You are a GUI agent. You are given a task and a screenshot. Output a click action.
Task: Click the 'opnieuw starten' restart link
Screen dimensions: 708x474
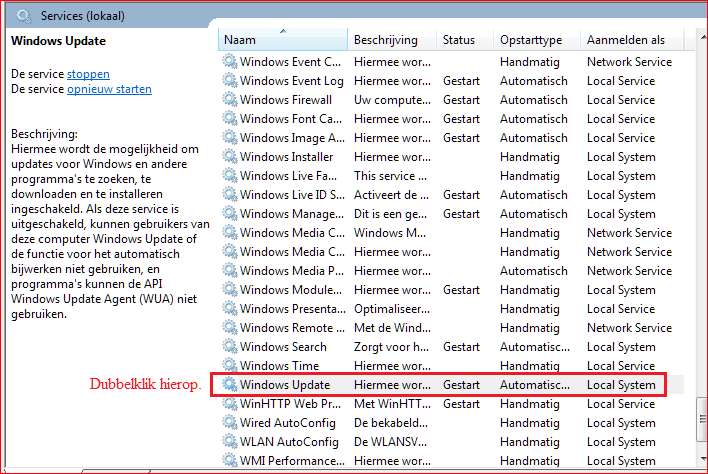tap(109, 89)
